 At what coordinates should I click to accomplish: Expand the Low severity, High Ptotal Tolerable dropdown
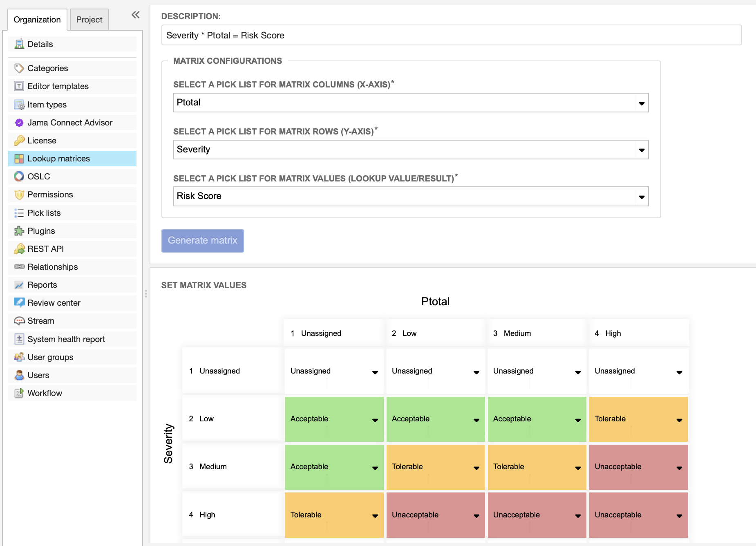coord(679,420)
